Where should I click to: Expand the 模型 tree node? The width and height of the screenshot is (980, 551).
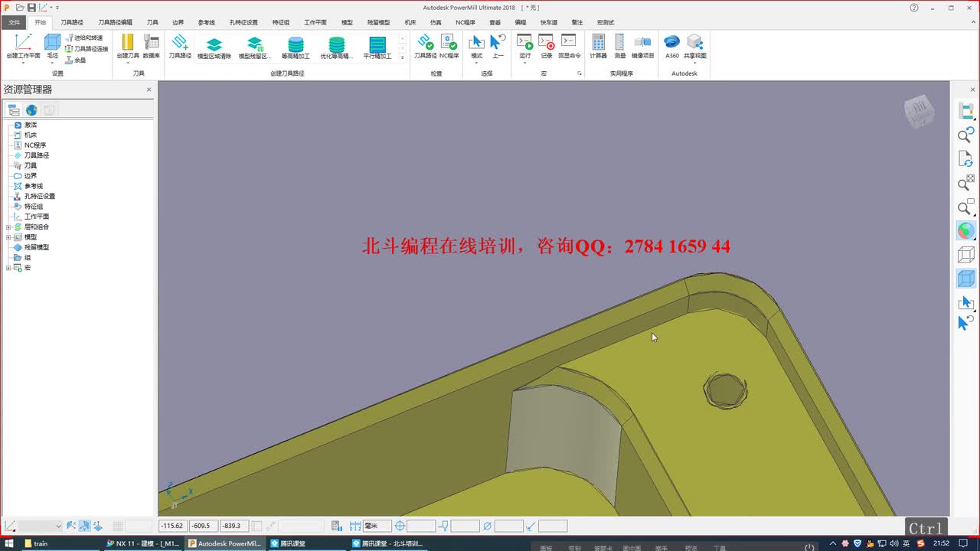pos(8,237)
